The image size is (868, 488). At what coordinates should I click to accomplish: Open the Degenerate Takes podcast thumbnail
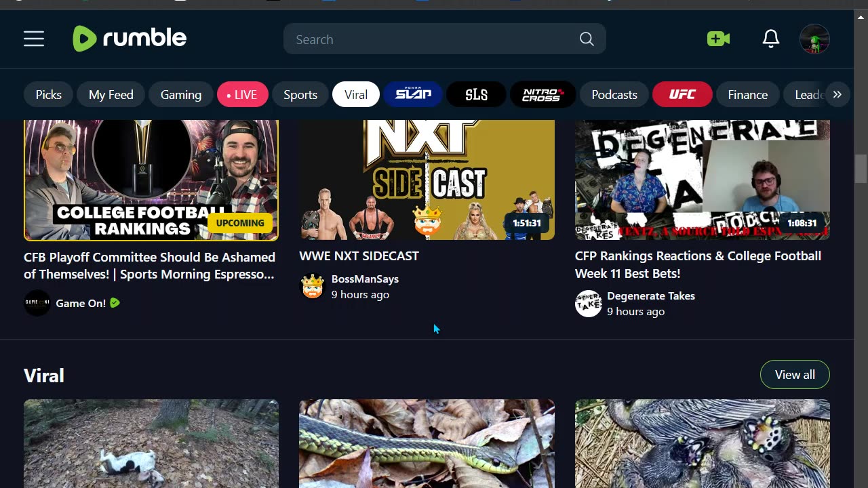(x=703, y=180)
